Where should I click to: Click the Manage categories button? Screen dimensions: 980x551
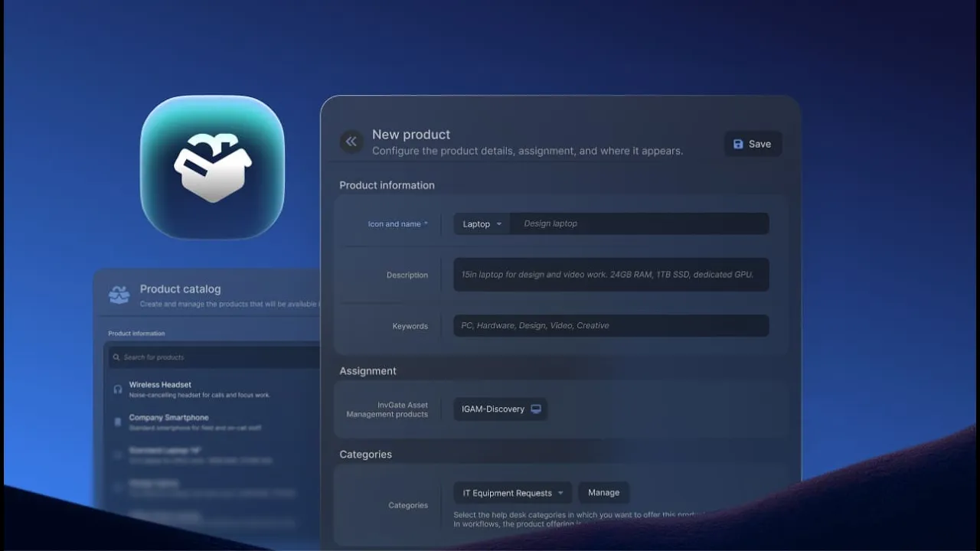coord(603,493)
